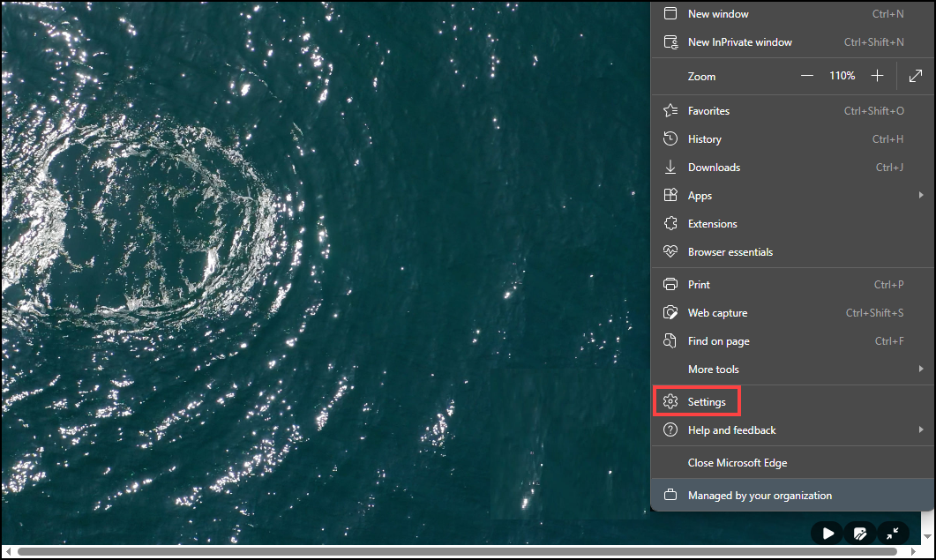This screenshot has width=936, height=560.
Task: Open Extensions via puzzle piece icon
Action: [x=670, y=224]
